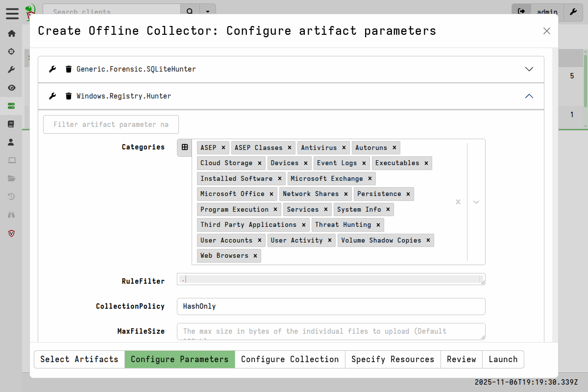Screen dimensions: 588x392
Task: Select the View Artifacts wrench icon in sidebar
Action: tap(11, 69)
